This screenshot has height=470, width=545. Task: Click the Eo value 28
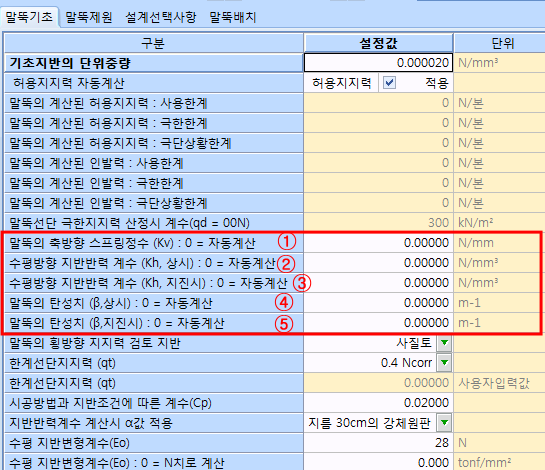(379, 443)
